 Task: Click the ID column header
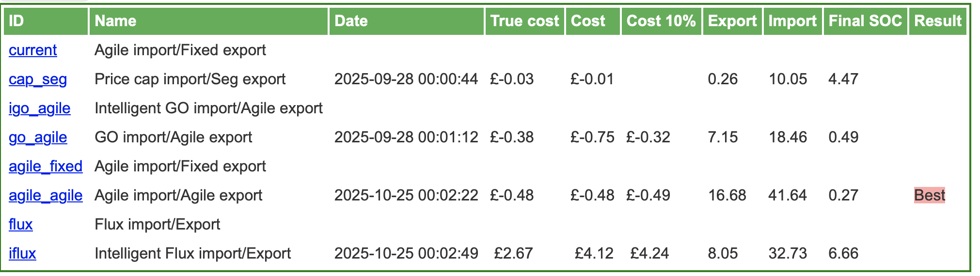point(46,21)
